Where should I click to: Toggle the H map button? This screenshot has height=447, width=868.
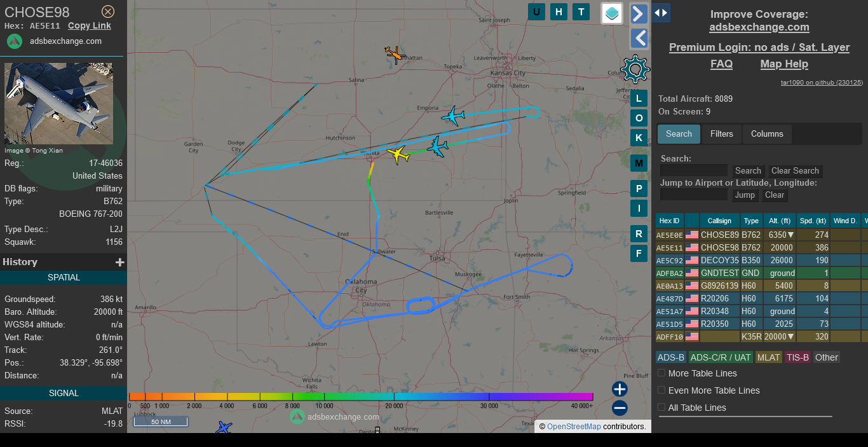[x=559, y=11]
